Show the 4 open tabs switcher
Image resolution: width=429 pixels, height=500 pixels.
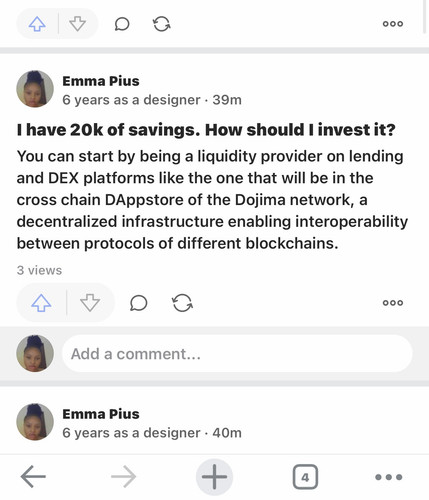[x=305, y=477]
